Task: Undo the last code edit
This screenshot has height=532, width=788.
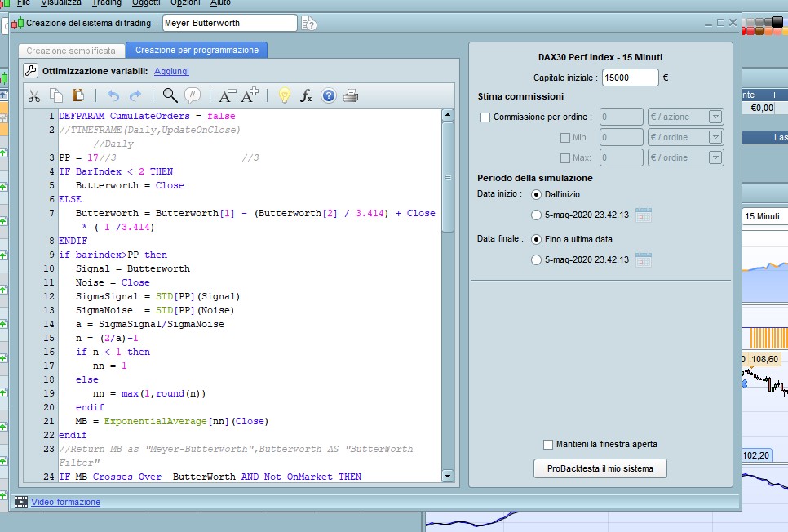Action: (x=113, y=96)
